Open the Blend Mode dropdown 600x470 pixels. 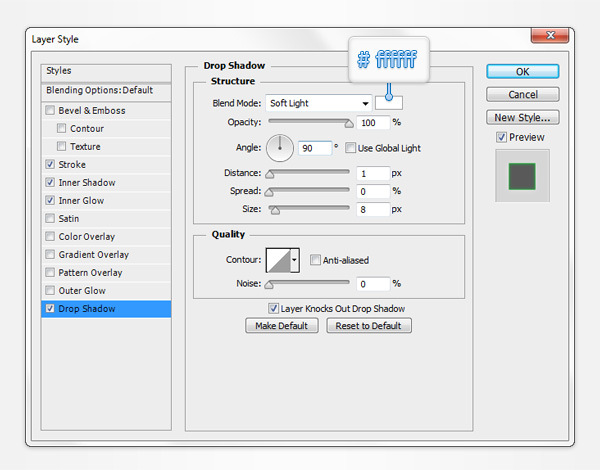(318, 103)
